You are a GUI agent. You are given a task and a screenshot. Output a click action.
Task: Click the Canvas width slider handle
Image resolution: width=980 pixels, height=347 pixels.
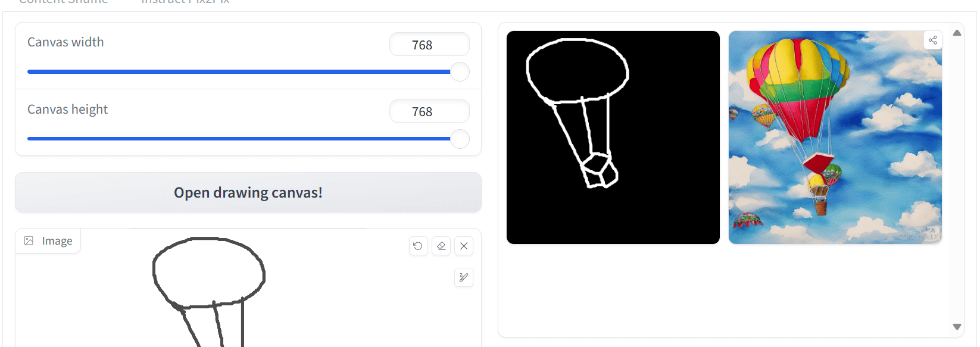coord(460,72)
